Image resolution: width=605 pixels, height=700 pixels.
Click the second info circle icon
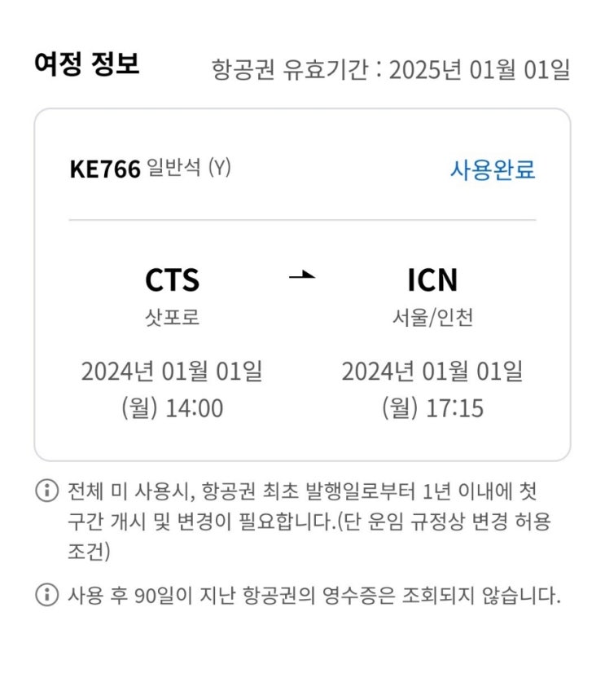pos(46,595)
